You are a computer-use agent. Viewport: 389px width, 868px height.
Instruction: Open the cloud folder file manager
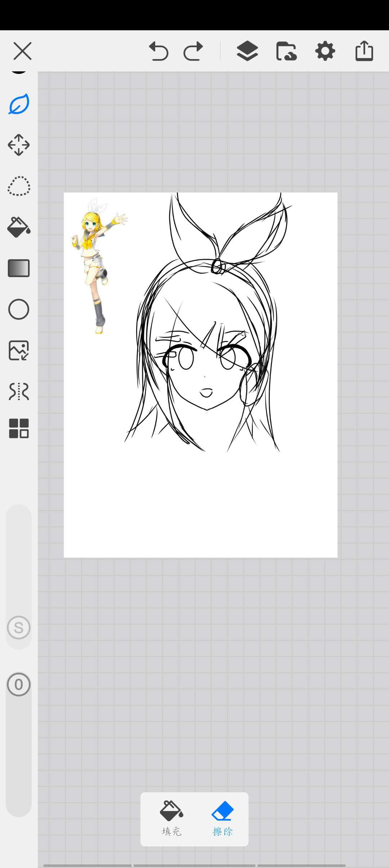[286, 51]
